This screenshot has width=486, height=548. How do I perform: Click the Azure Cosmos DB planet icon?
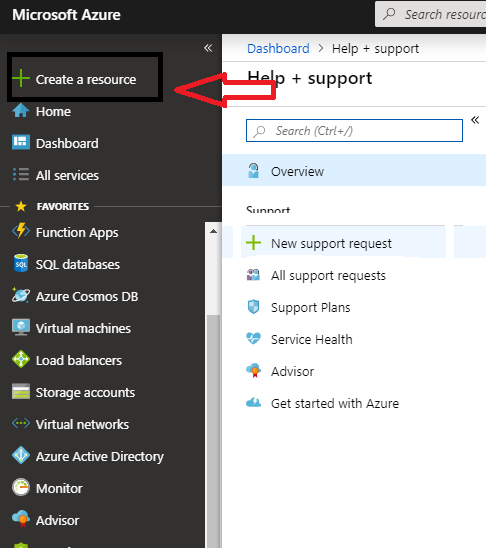(21, 295)
